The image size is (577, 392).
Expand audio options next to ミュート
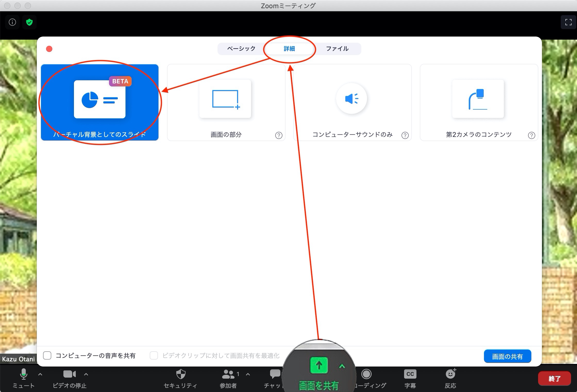tap(40, 374)
